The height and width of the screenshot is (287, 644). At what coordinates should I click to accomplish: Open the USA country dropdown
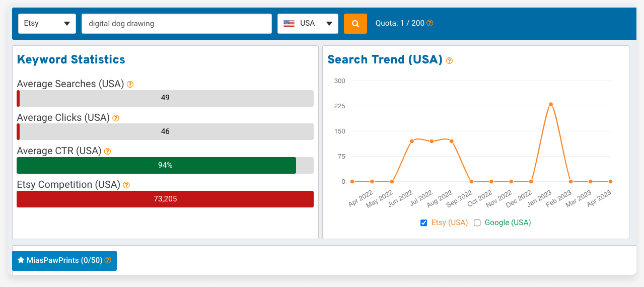point(308,24)
